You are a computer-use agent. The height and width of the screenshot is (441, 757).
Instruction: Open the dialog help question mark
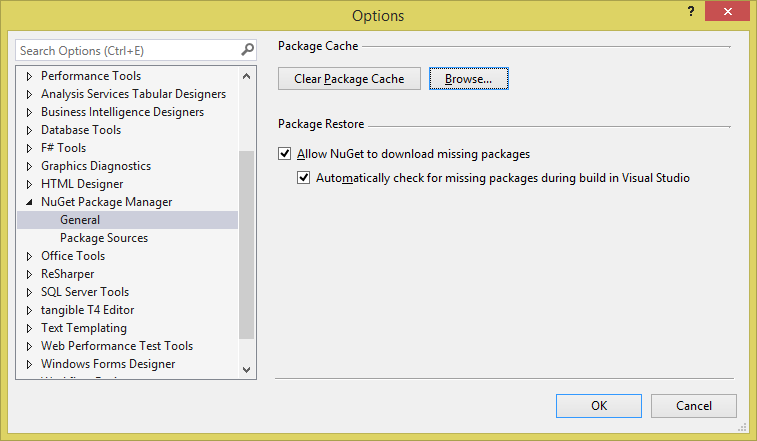coord(691,11)
